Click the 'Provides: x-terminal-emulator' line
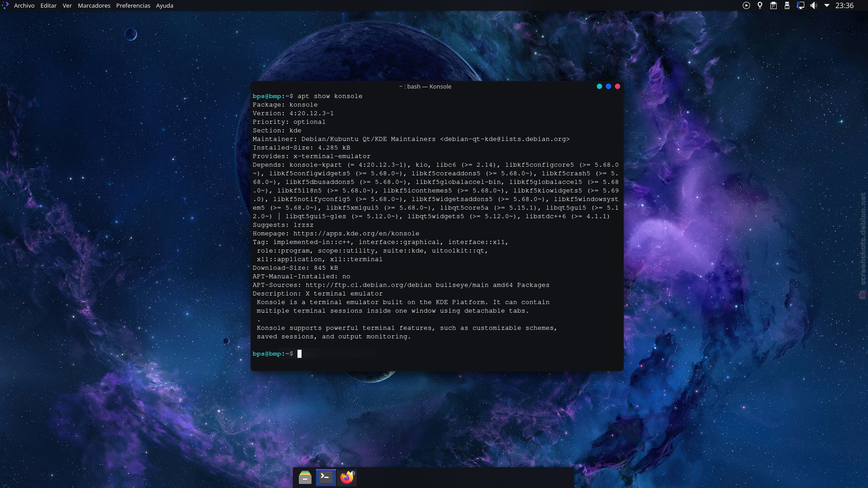This screenshot has height=488, width=868. coord(311,156)
